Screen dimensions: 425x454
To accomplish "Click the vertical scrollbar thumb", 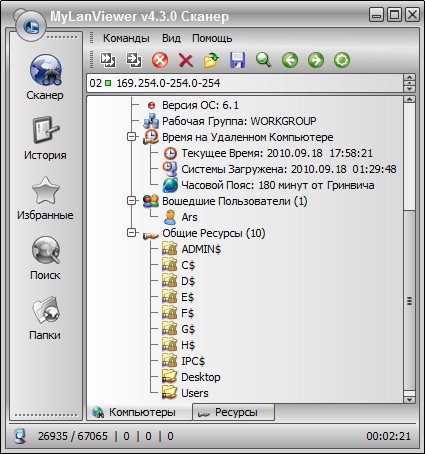I will point(410,300).
